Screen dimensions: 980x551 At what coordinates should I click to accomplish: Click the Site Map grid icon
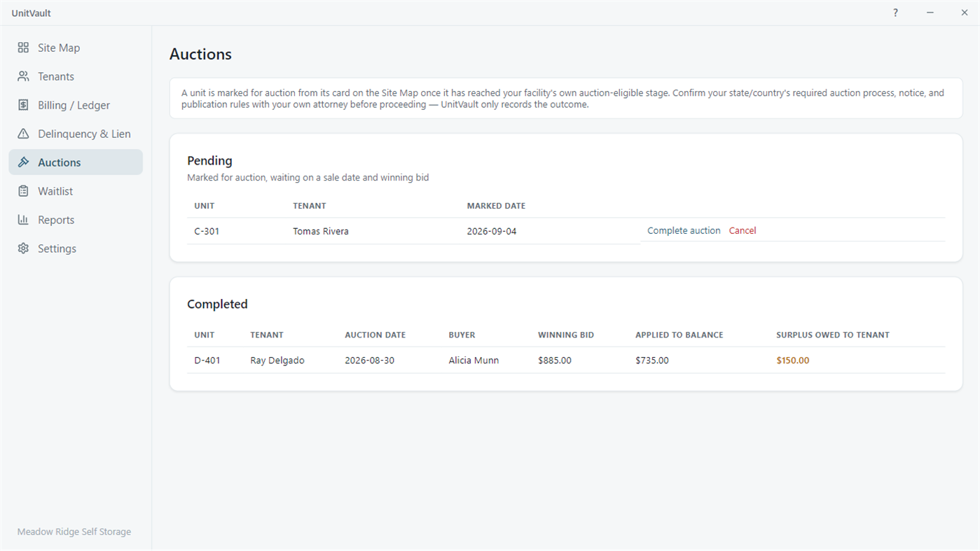coord(23,48)
